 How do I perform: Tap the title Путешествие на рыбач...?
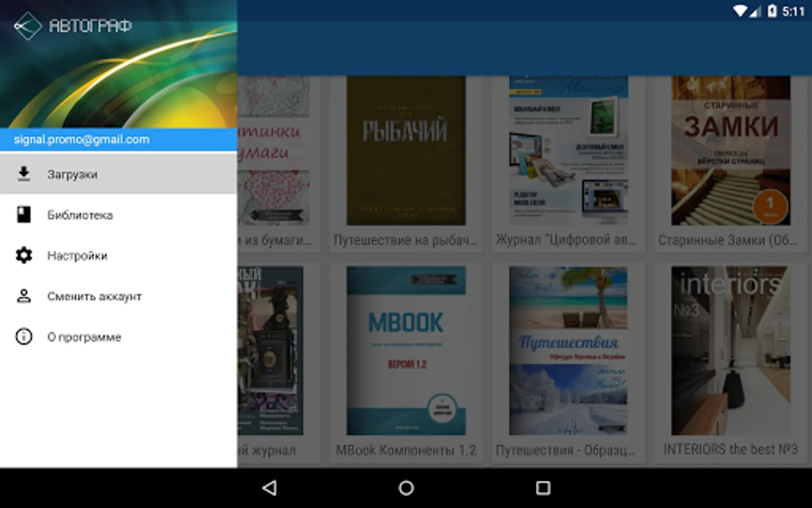coord(405,240)
